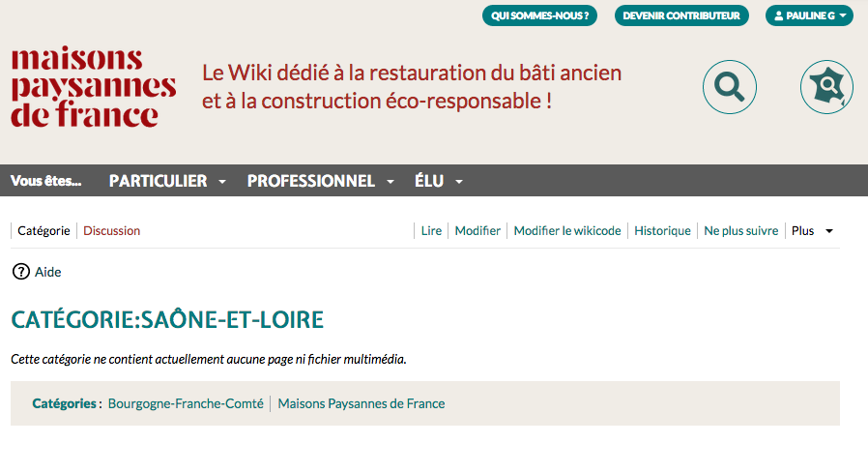Open the Plus actions dropdown

coord(812,230)
